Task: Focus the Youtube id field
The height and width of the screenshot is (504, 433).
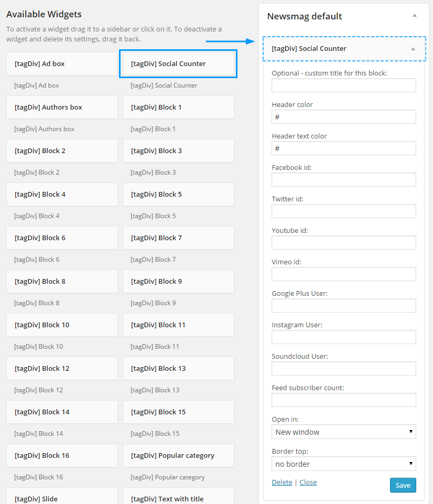Action: (x=343, y=243)
